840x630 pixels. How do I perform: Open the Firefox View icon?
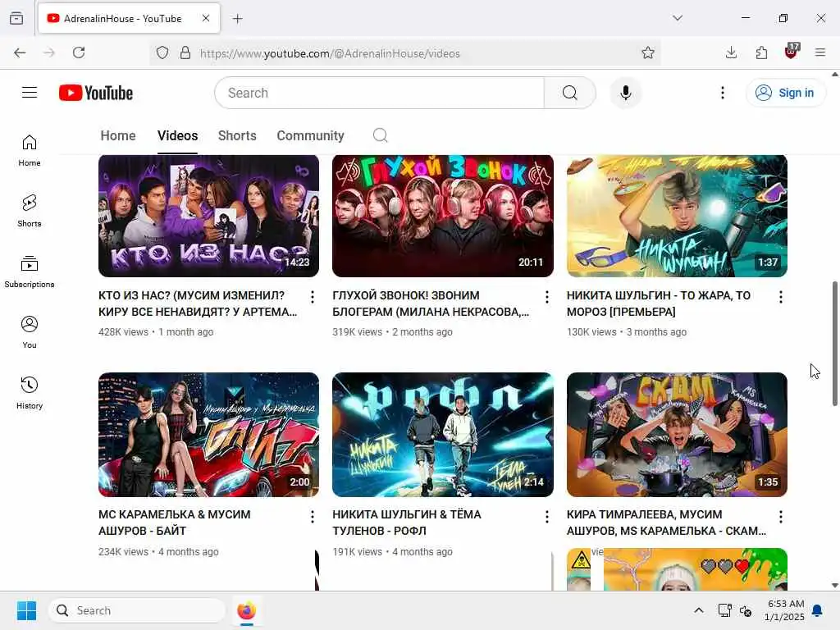point(16,18)
